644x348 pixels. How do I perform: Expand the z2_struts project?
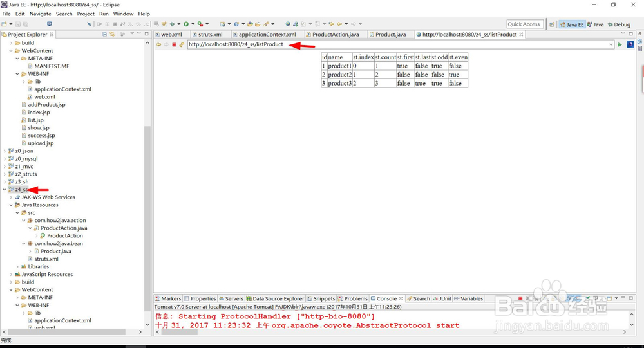(x=5, y=174)
